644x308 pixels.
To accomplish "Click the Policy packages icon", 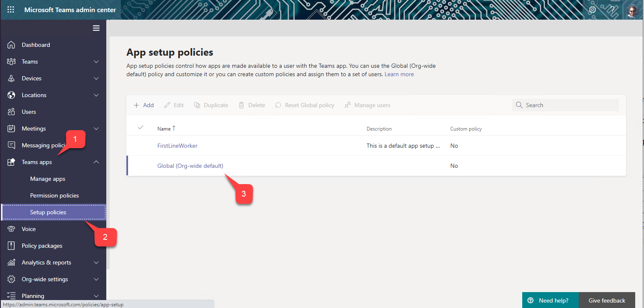I will click(x=11, y=246).
